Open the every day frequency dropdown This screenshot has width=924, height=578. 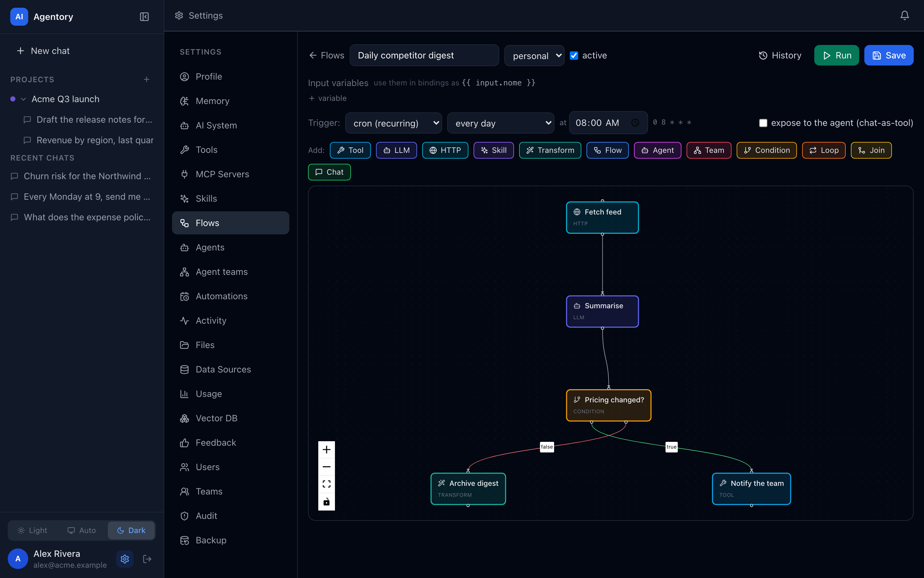(x=501, y=123)
